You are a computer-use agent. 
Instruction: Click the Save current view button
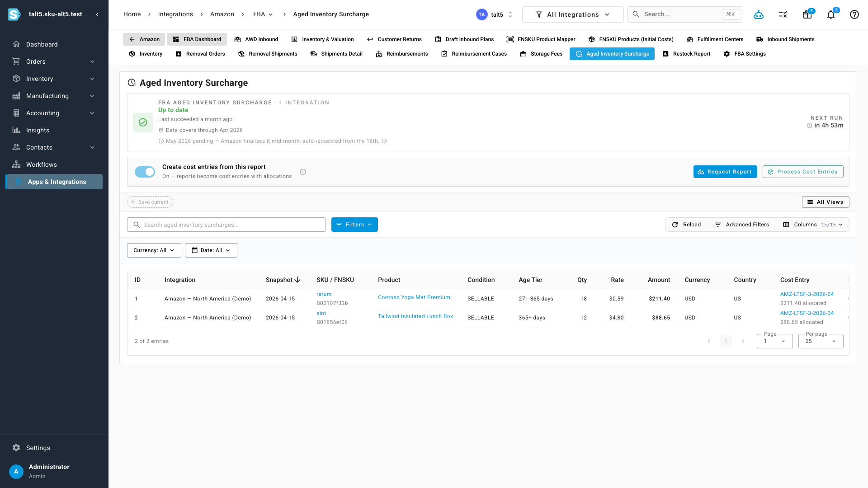click(150, 202)
